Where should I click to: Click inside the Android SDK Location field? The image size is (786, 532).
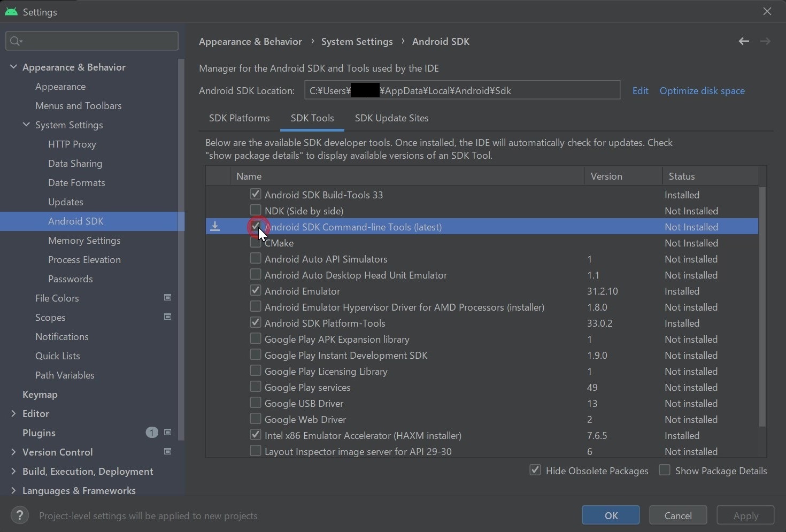(461, 90)
